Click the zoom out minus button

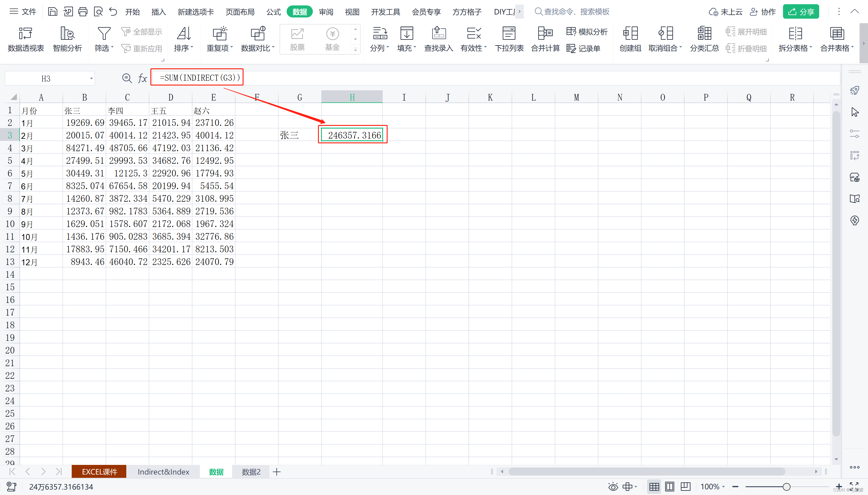coord(735,487)
